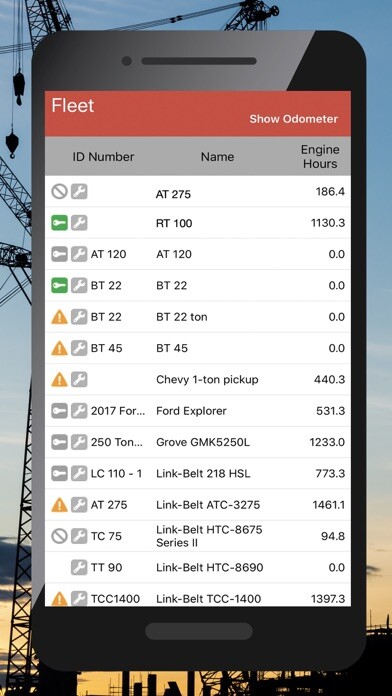Click the LC 110 - 1 ID cell
392x696 pixels.
tap(116, 474)
